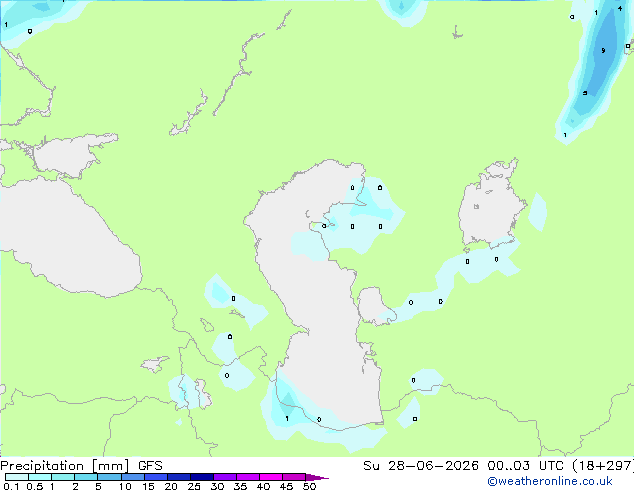The image size is (634, 490).
Task: Click the above-50 arrow tip of legend
Action: 317,477
